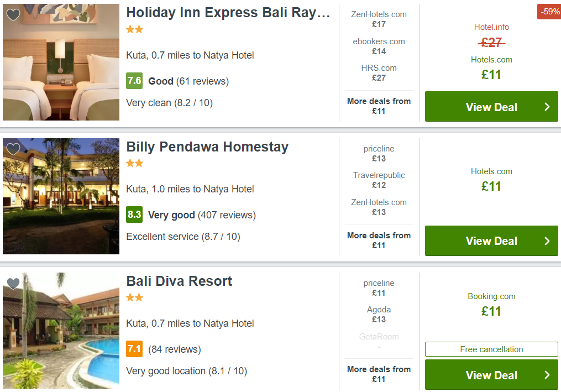The height and width of the screenshot is (392, 561).
Task: Open Bali Diva Resort title link
Action: [x=179, y=281]
